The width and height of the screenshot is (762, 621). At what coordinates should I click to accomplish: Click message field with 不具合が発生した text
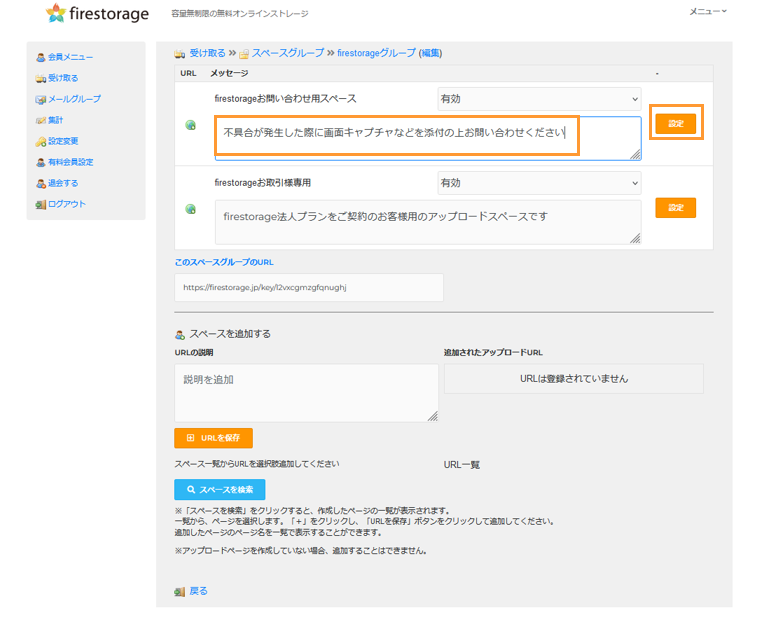coord(428,138)
